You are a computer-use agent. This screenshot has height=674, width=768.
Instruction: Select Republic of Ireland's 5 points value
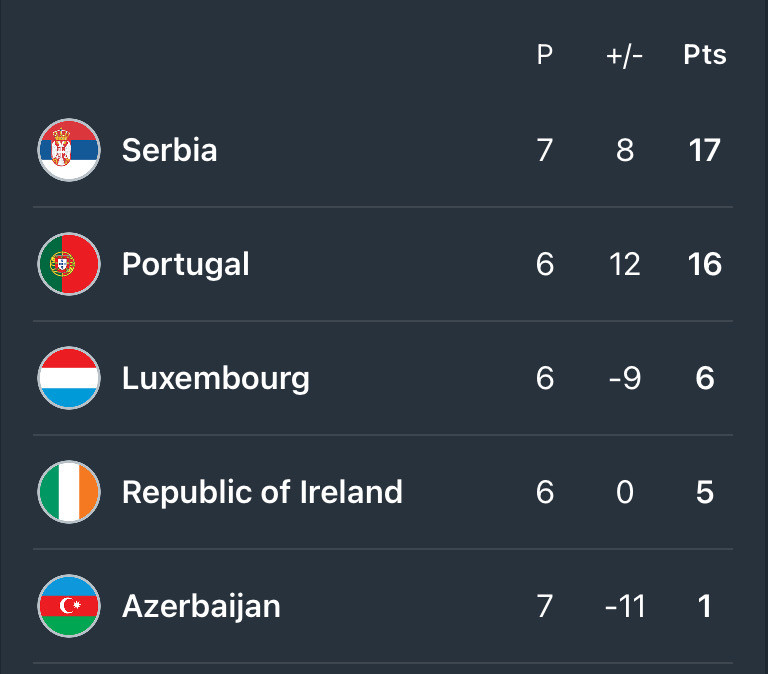click(x=705, y=492)
